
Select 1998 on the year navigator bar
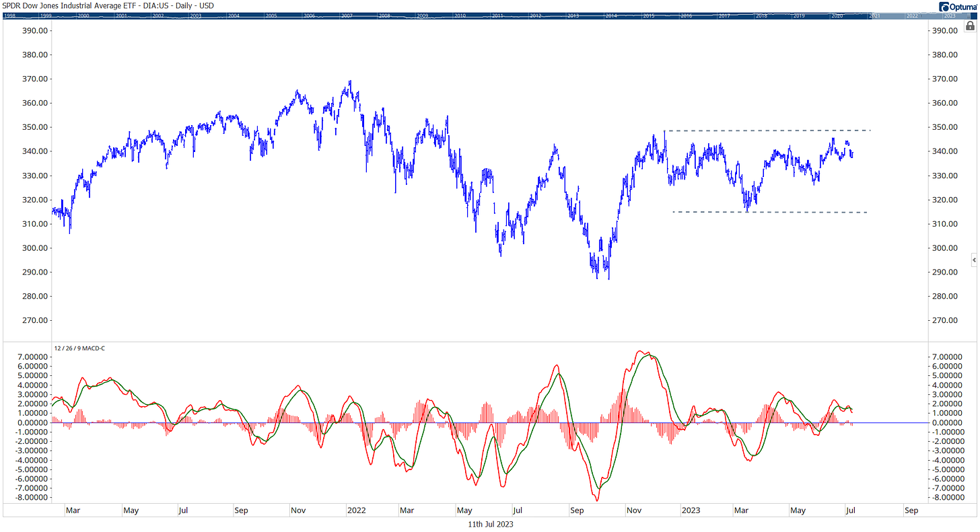click(8, 12)
